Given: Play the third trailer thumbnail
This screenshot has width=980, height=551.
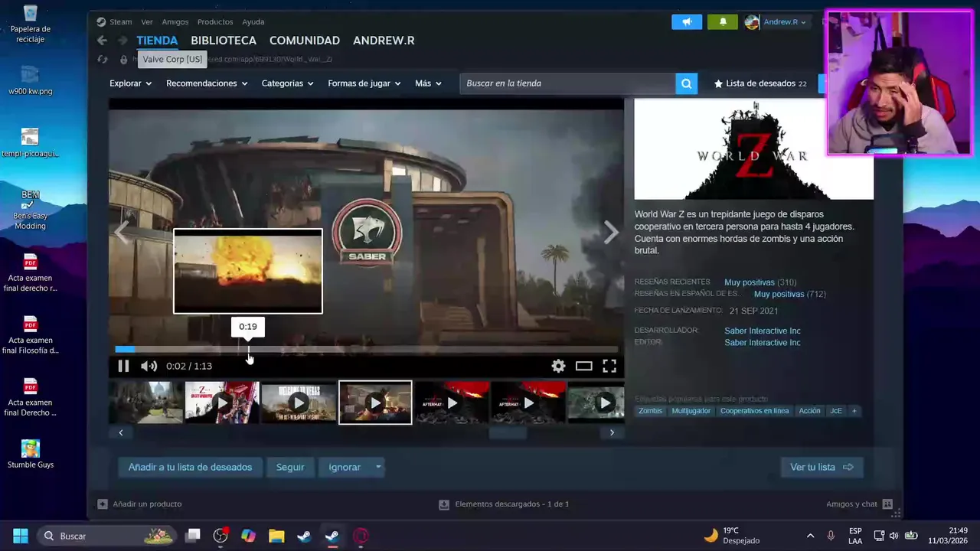Looking at the screenshot, I should coord(299,403).
